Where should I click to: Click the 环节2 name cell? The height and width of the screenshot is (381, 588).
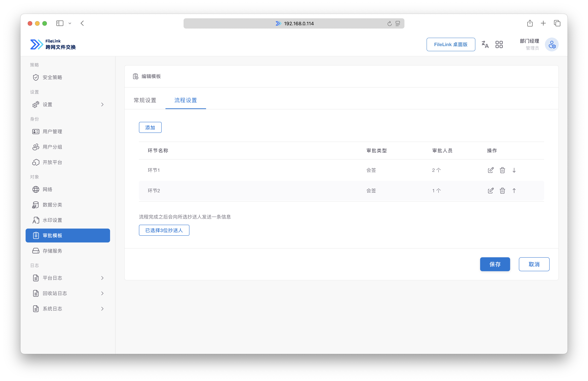pyautogui.click(x=154, y=191)
